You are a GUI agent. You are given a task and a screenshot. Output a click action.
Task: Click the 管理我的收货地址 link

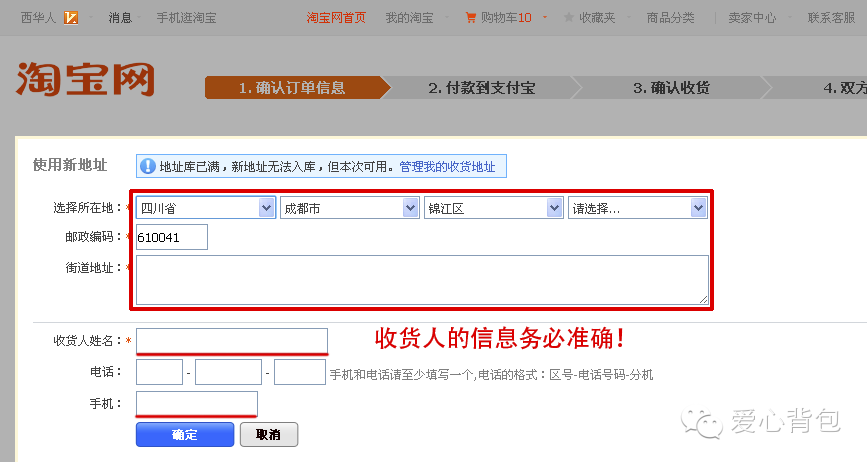[x=447, y=167]
